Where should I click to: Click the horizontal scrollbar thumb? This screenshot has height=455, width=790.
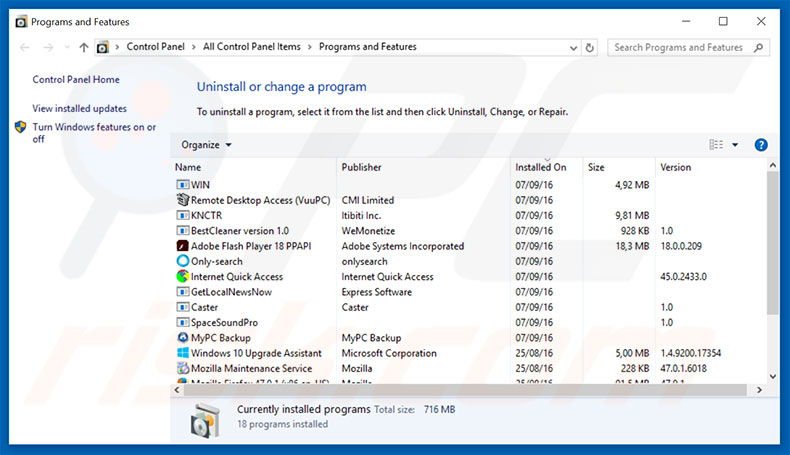point(465,390)
